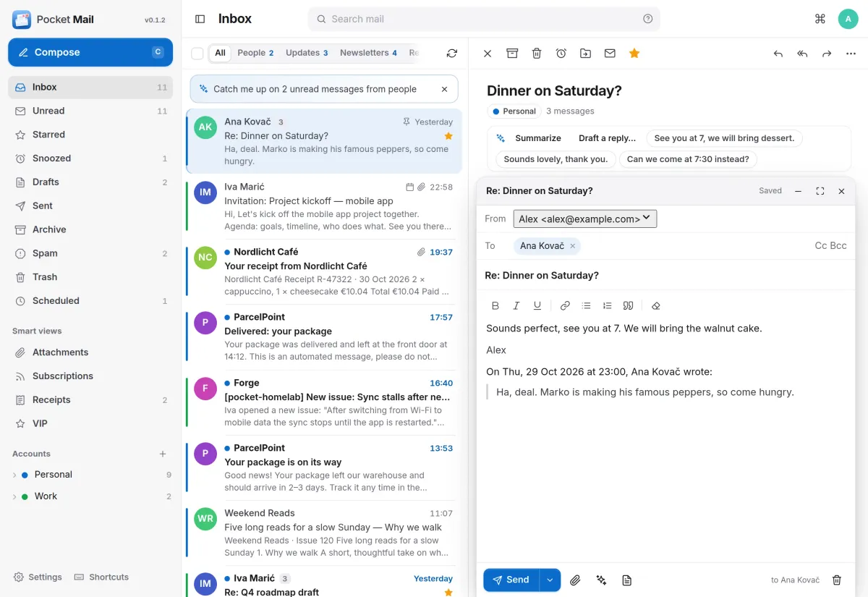Viewport: 868px width, 597px height.
Task: Open the command palette icon
Action: (x=820, y=19)
